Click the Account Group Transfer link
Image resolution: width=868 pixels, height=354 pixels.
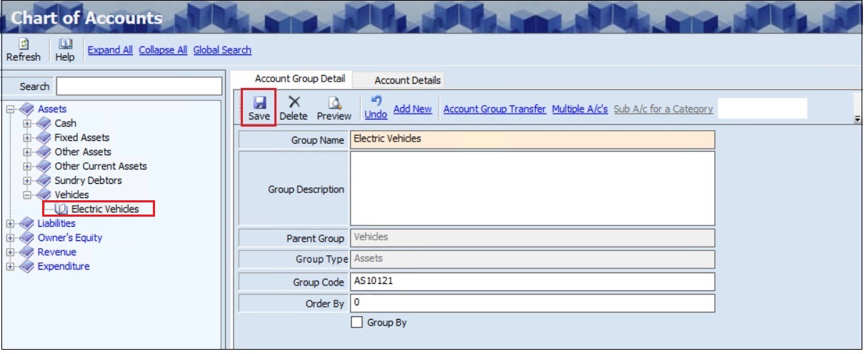(x=494, y=109)
